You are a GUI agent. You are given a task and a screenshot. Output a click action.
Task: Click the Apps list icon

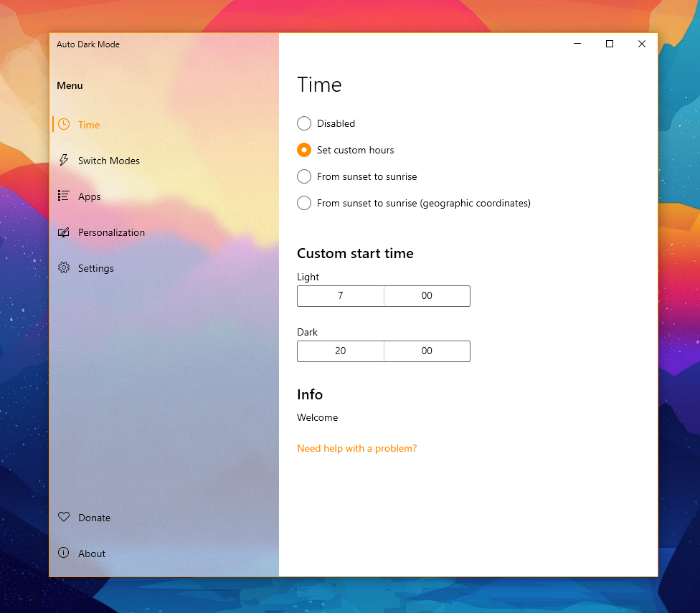coord(64,196)
